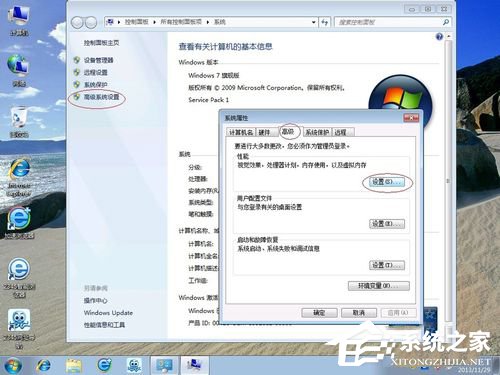
Task: Select the Advanced tab
Action: 288,131
